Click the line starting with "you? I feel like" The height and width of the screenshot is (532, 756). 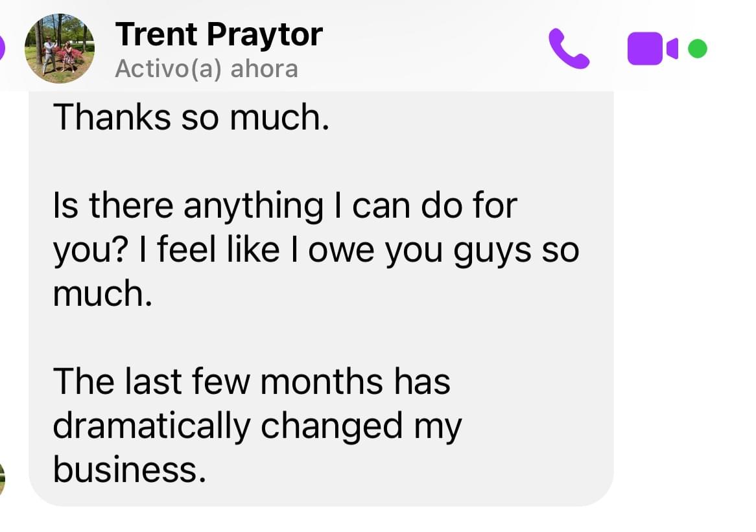(x=316, y=251)
